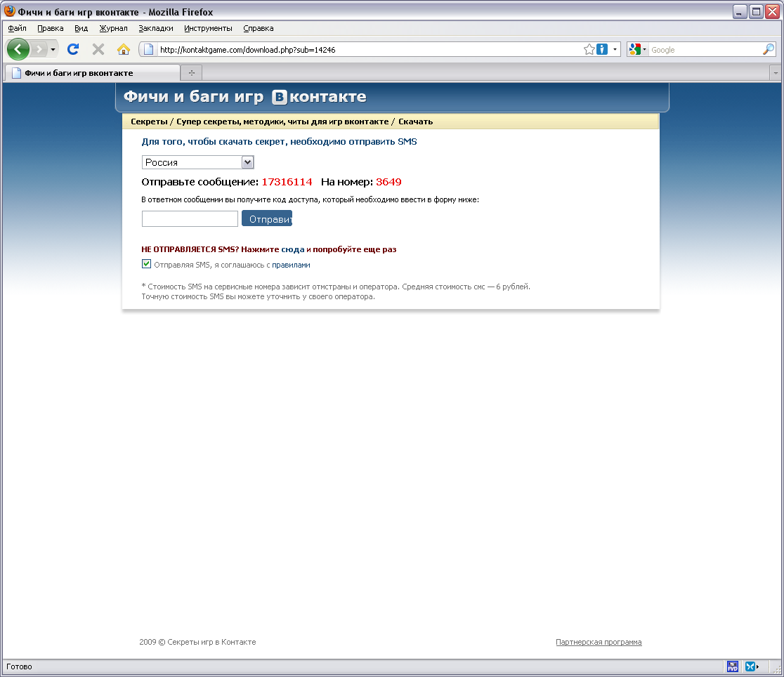Viewport: 784px width, 677px height.
Task: Click the page icon on the tab
Action: [16, 73]
